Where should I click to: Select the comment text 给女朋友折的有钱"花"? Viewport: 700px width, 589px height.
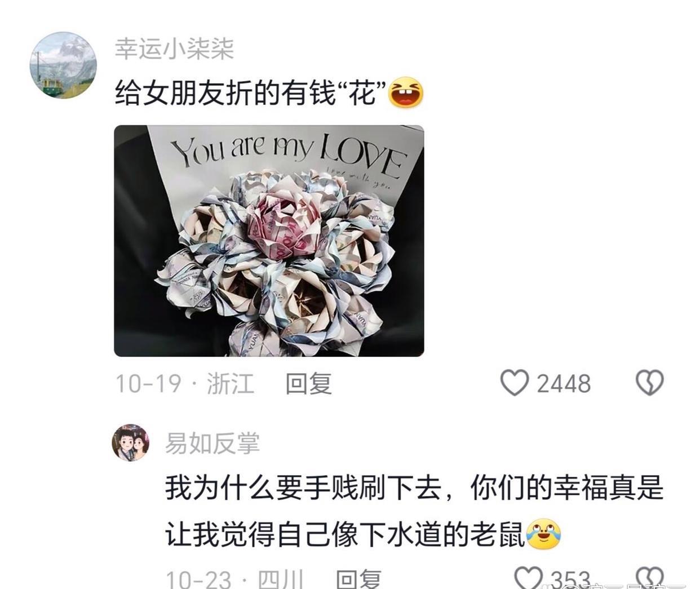point(251,93)
